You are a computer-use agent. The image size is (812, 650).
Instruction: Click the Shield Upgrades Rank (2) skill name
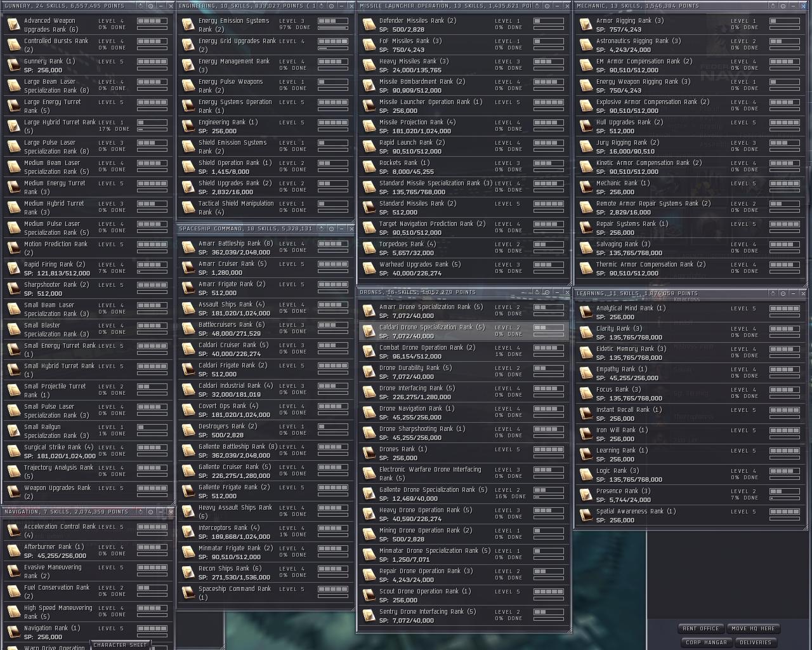pos(235,183)
